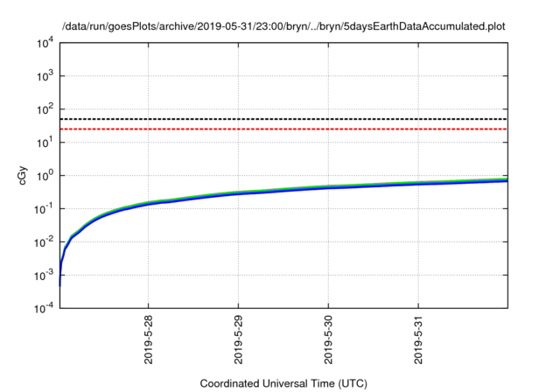Image resolution: width=560 pixels, height=392 pixels.
Task: Click the 2019-5-29 date tick label
Action: pos(238,339)
